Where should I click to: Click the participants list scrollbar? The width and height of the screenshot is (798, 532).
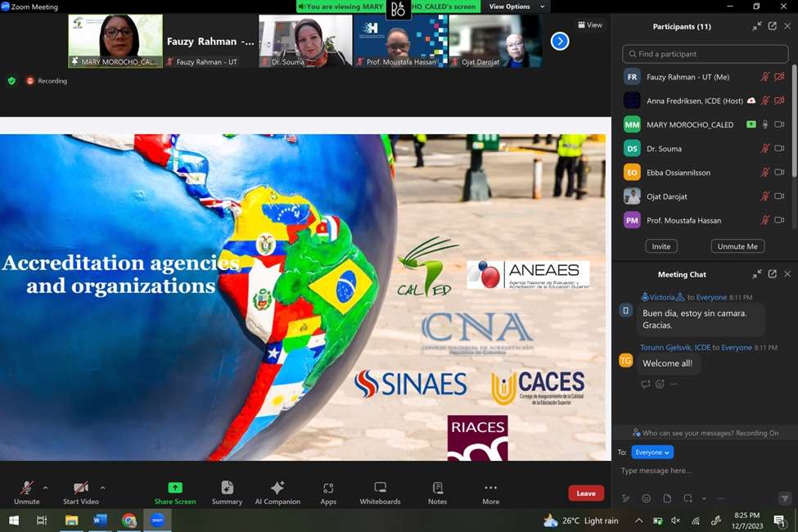(x=795, y=121)
